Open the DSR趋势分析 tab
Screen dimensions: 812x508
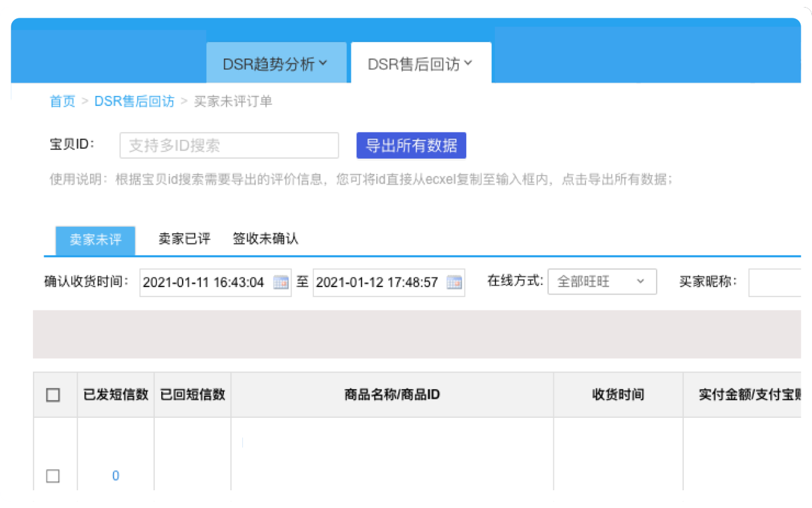(x=276, y=63)
